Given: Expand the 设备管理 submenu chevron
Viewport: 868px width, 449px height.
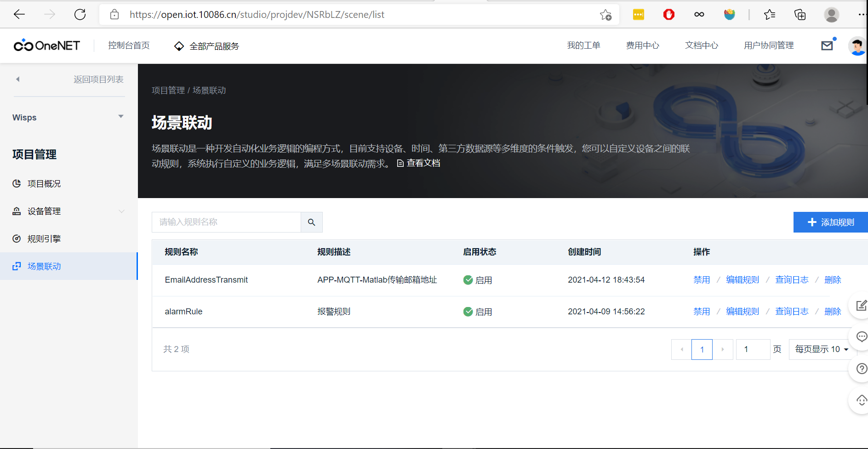Looking at the screenshot, I should 121,211.
